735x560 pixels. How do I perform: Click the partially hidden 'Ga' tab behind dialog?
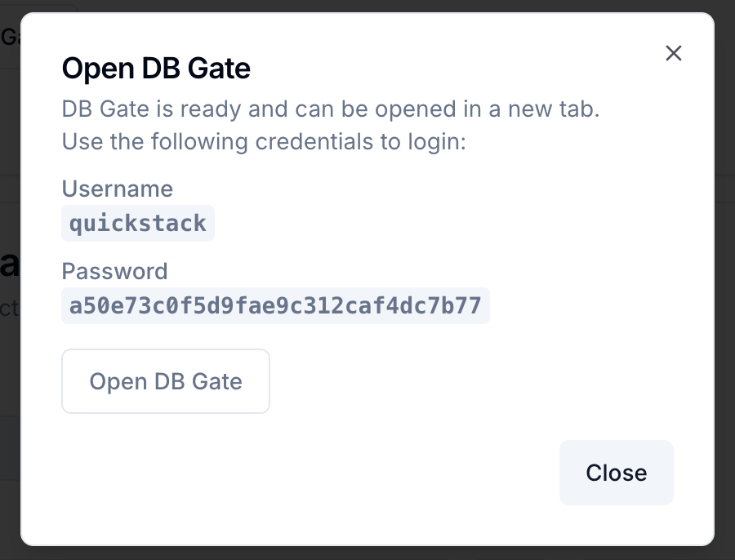[10, 36]
